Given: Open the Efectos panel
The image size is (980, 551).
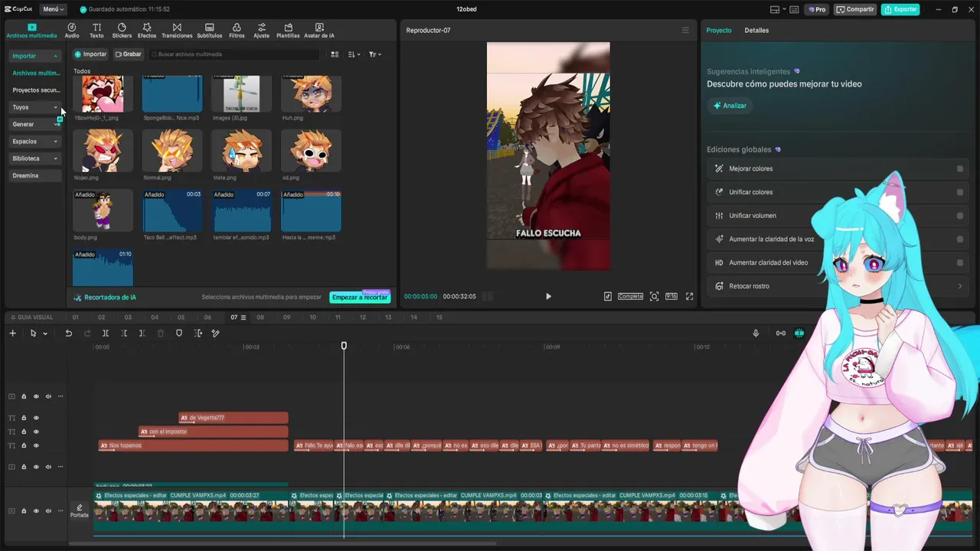Looking at the screenshot, I should coord(147,31).
